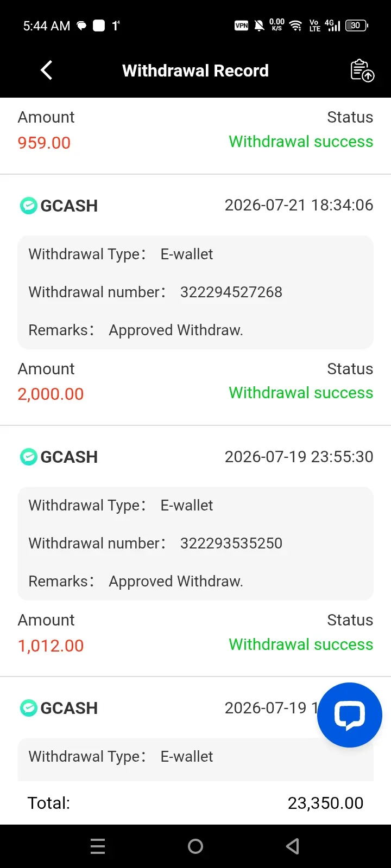Tap Android back triangle button
Image resolution: width=391 pixels, height=868 pixels.
[x=293, y=846]
